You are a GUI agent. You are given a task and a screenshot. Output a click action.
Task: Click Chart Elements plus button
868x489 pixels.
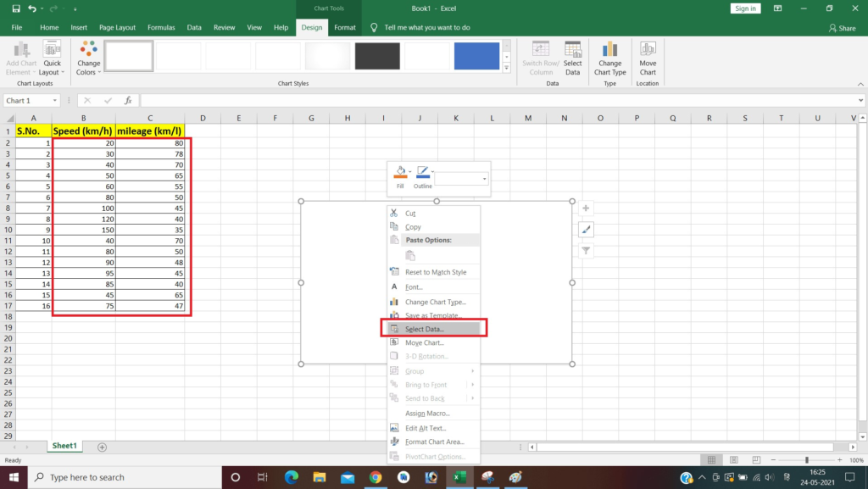click(586, 208)
